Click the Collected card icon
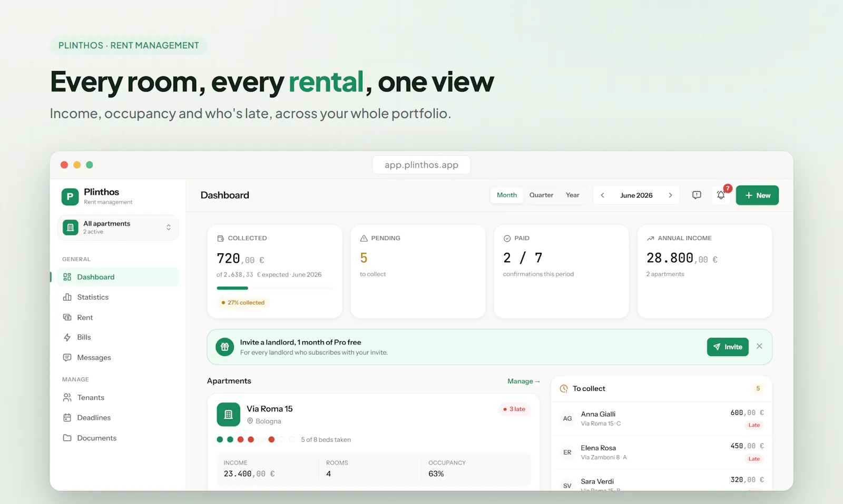 pyautogui.click(x=220, y=239)
